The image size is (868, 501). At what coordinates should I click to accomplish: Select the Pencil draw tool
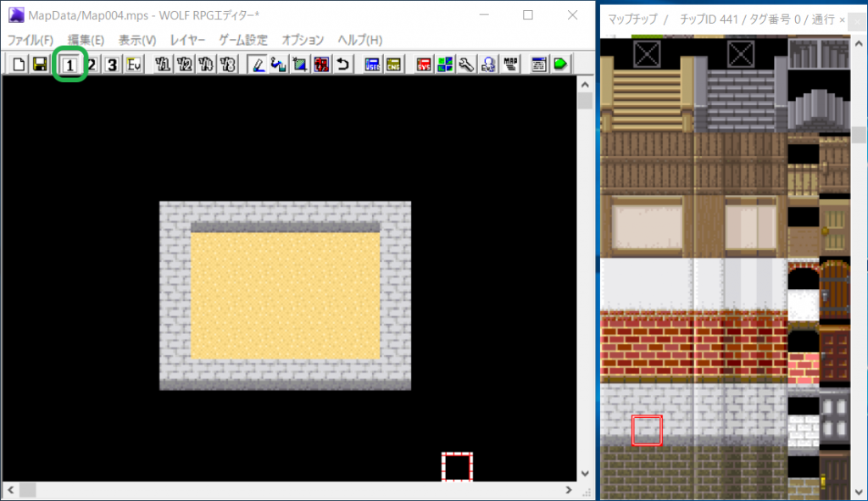(257, 64)
